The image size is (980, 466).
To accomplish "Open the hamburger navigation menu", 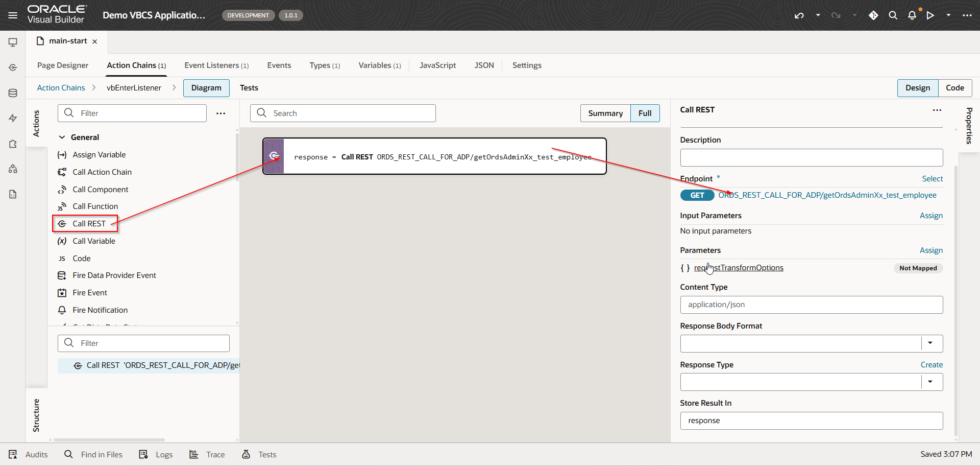I will pos(13,15).
